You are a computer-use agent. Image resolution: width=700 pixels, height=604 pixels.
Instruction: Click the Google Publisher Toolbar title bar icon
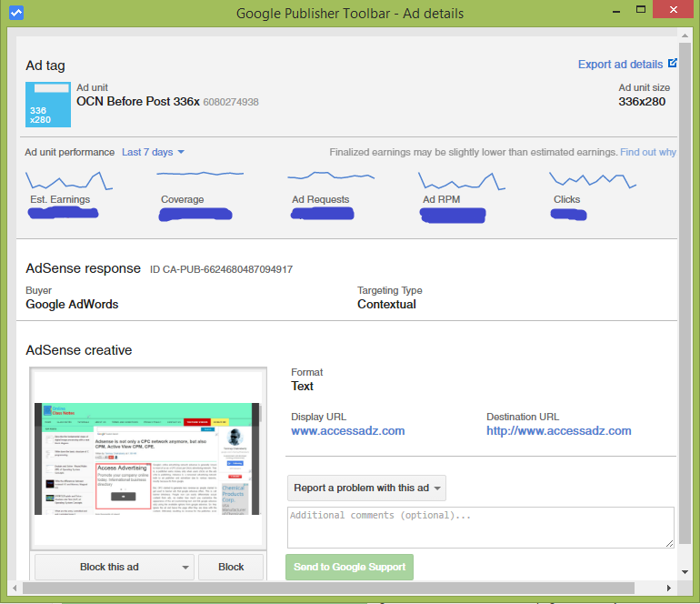click(16, 13)
